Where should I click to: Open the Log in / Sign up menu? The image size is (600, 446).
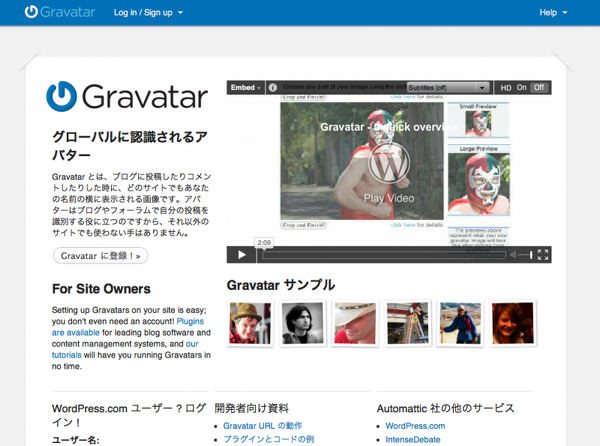(x=148, y=13)
